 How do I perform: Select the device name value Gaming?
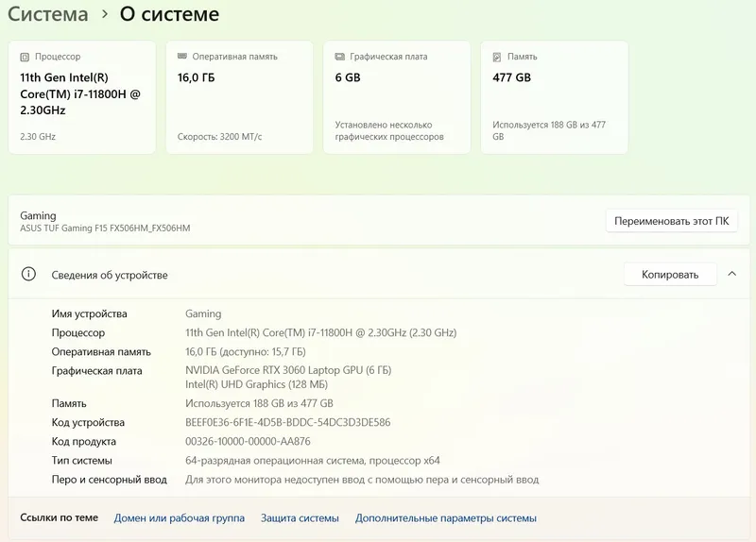pyautogui.click(x=203, y=313)
